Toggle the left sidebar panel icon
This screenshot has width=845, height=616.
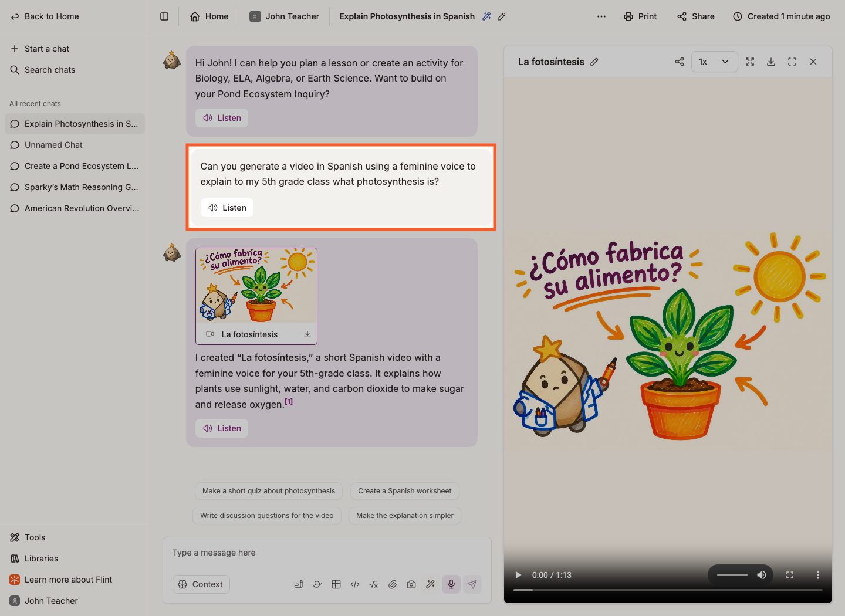[164, 16]
